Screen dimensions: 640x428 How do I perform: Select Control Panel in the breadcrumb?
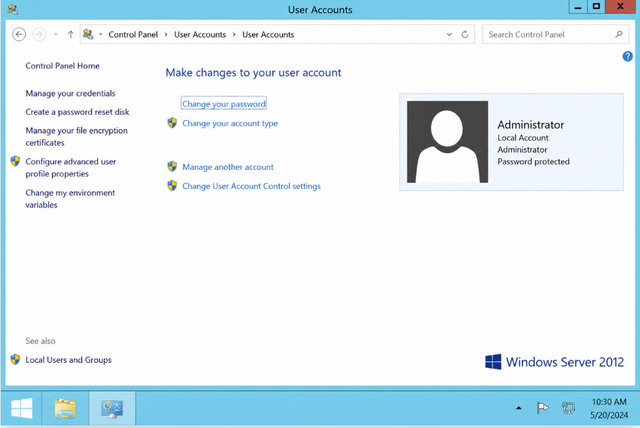tap(133, 35)
